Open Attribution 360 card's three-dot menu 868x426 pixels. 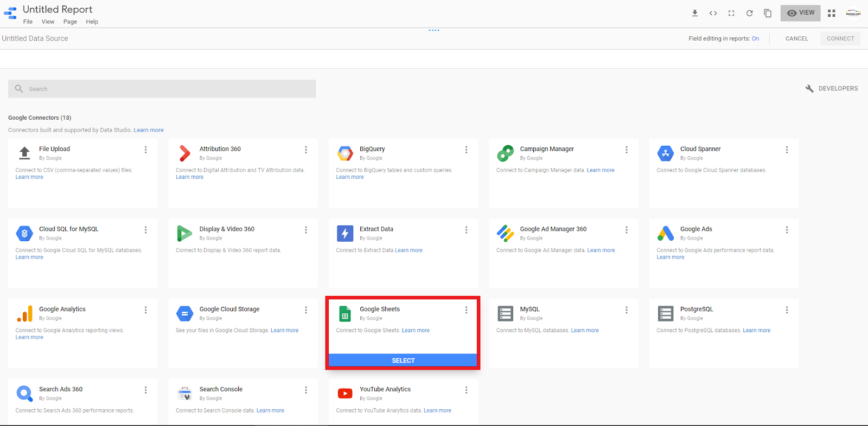pos(306,150)
